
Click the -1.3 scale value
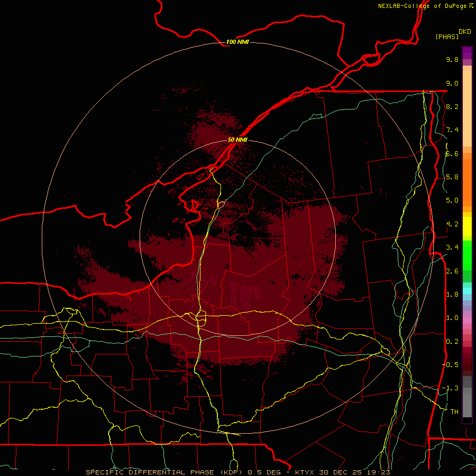450,388
